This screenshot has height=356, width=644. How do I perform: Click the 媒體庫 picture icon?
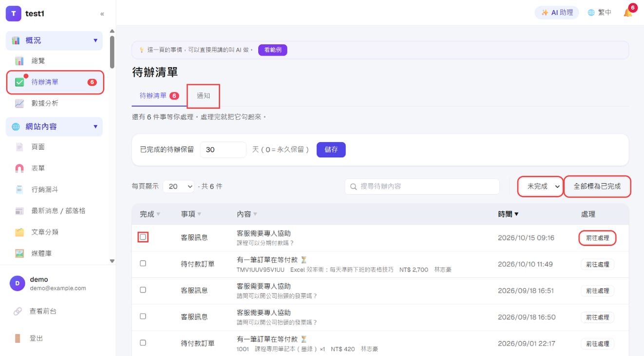19,254
